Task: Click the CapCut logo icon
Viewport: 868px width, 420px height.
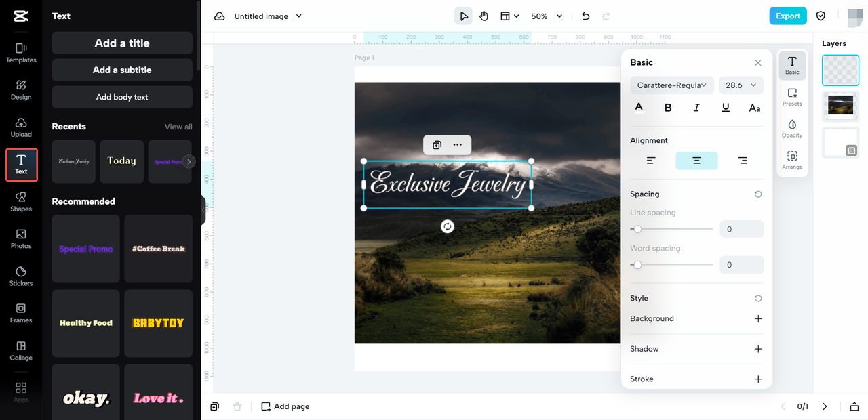Action: point(20,16)
